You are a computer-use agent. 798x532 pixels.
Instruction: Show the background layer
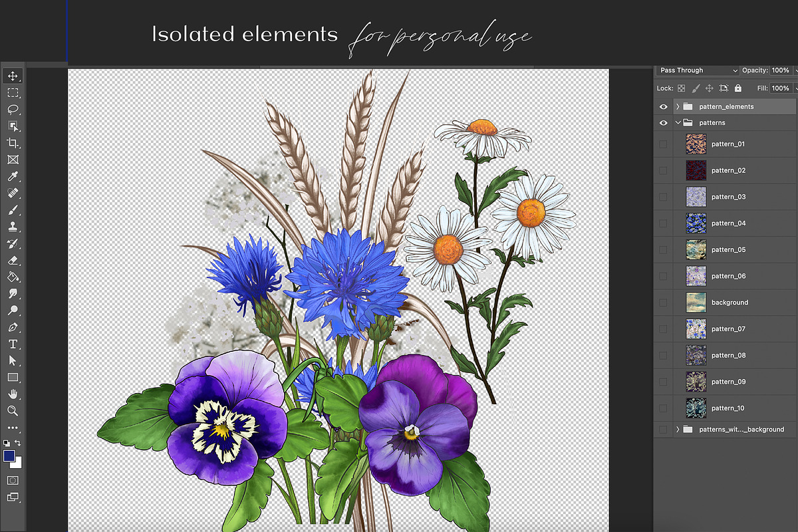point(663,303)
